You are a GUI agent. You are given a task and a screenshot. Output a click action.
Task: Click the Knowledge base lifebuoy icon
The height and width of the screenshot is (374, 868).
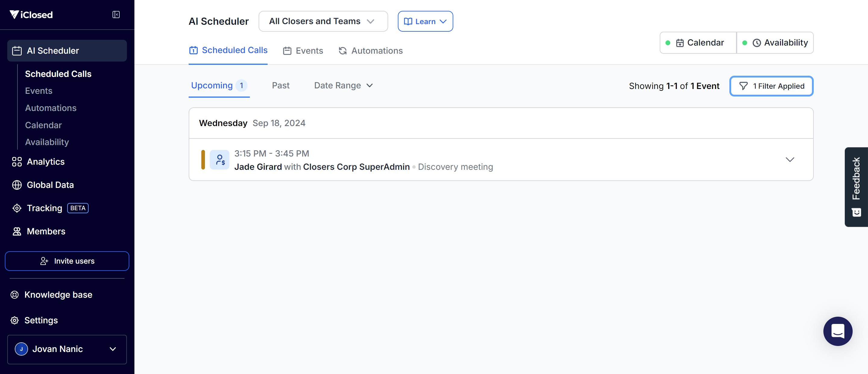coord(14,295)
